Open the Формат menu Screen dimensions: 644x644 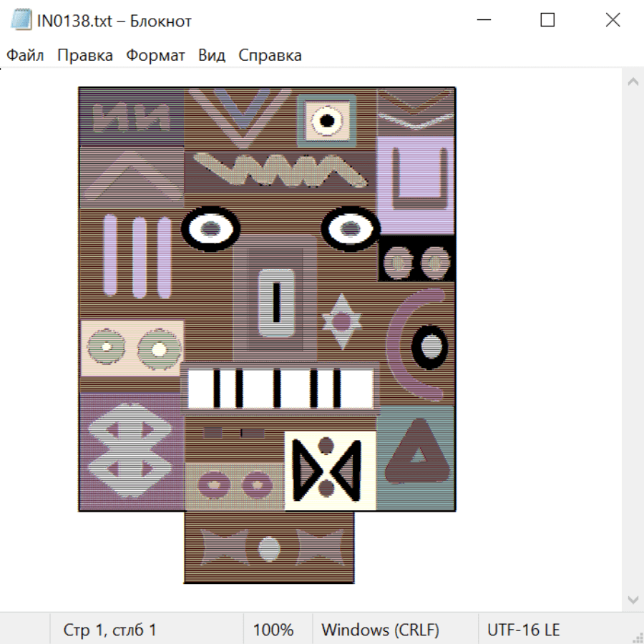pos(155,56)
